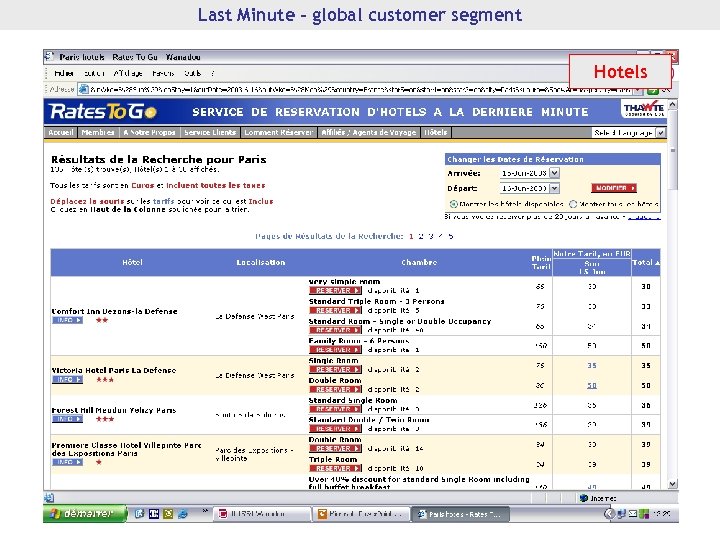720x540 pixels.
Task: Click the RatesToGo logo
Action: coord(103,112)
